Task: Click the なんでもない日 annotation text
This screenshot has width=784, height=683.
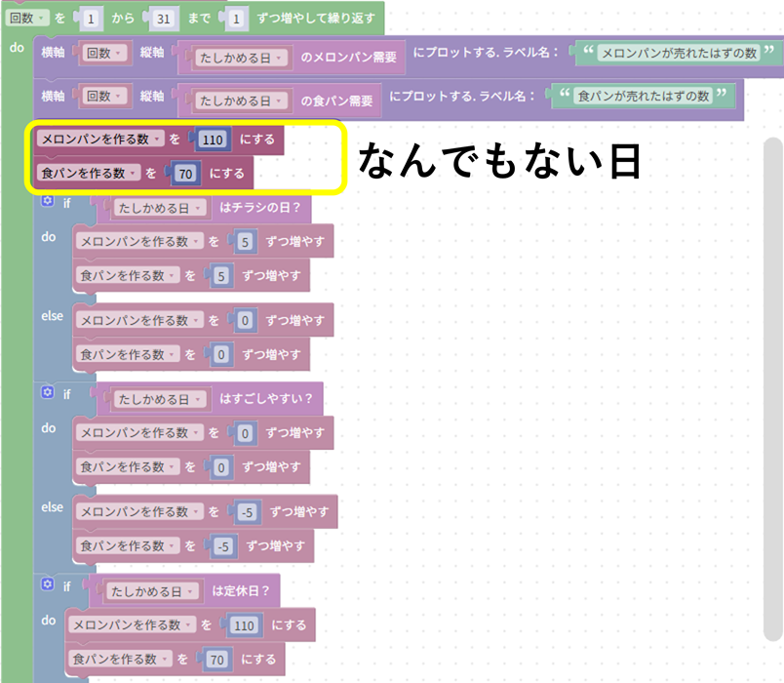Action: tap(497, 161)
